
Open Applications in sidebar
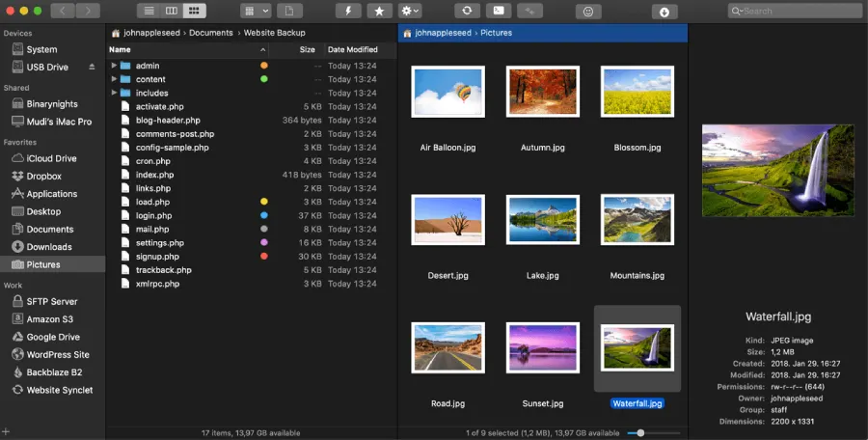point(53,193)
